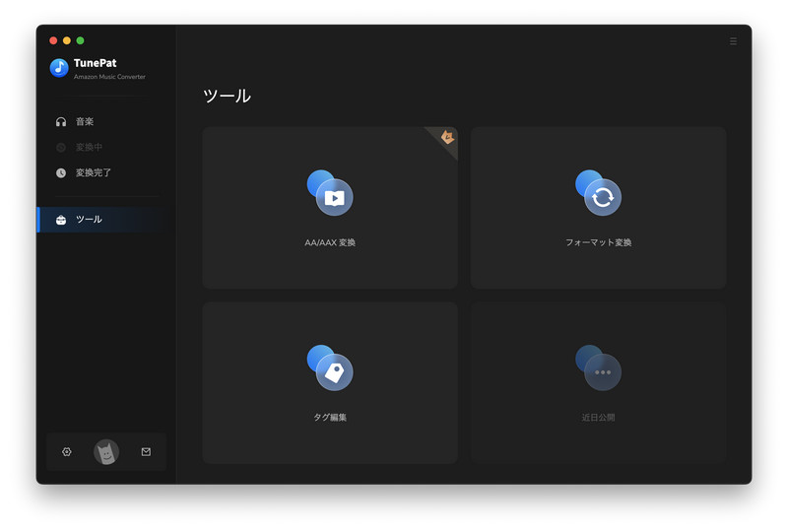
Task: Go to the 音楽 section
Action: coord(85,122)
